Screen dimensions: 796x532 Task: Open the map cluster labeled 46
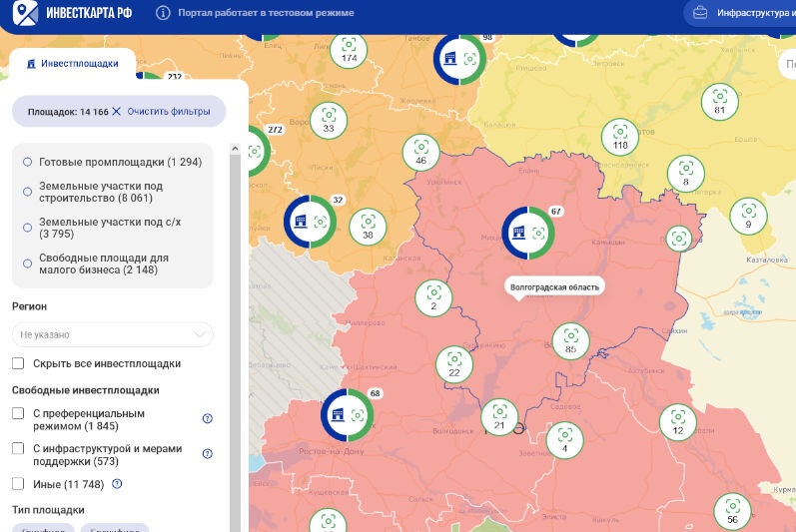click(420, 153)
